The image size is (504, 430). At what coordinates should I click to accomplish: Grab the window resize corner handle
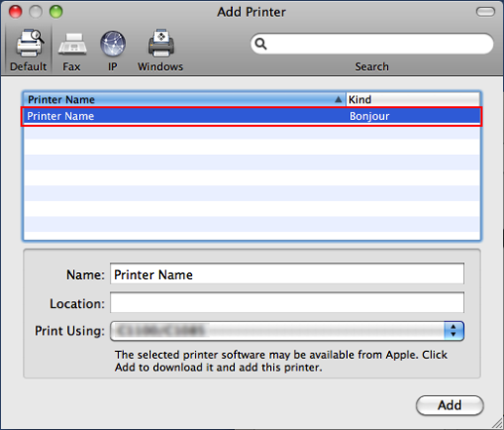(x=497, y=423)
